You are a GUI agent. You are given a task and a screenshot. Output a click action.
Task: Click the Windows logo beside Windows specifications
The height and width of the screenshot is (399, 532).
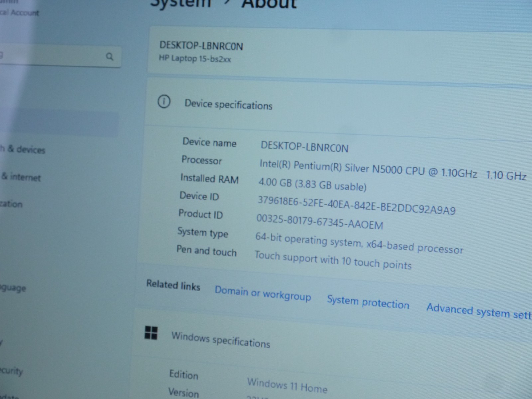(x=151, y=332)
